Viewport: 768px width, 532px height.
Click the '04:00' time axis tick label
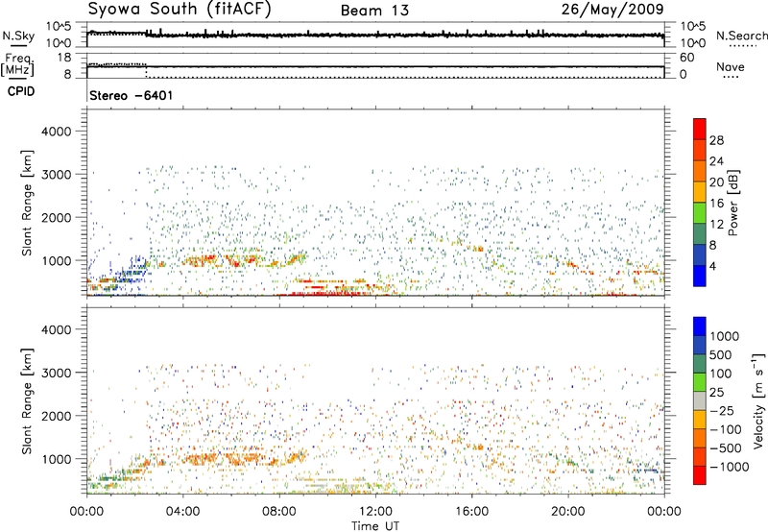[182, 512]
